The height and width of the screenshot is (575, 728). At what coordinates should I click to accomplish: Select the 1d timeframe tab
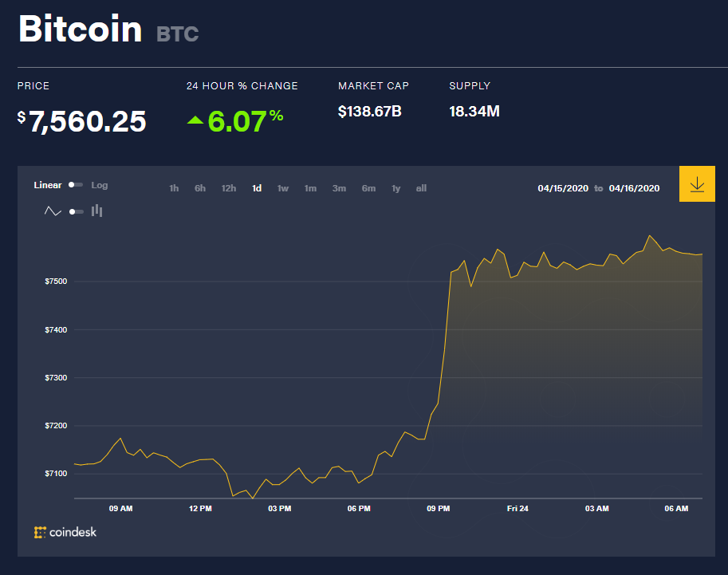(256, 188)
